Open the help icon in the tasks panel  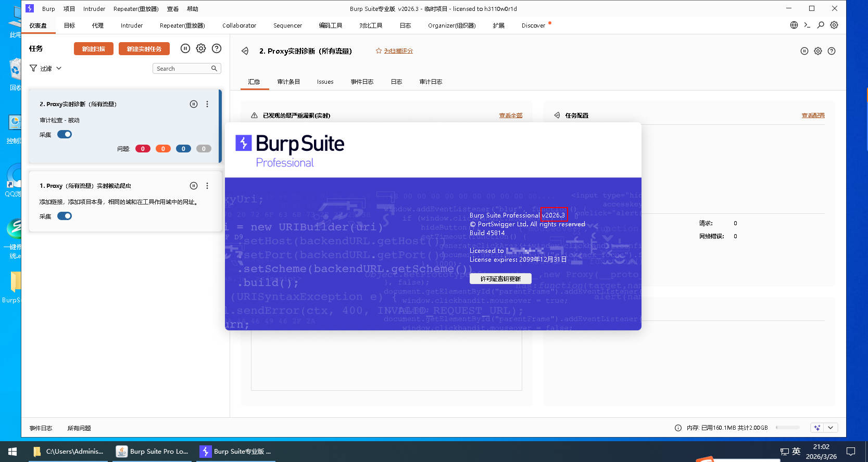coord(217,48)
